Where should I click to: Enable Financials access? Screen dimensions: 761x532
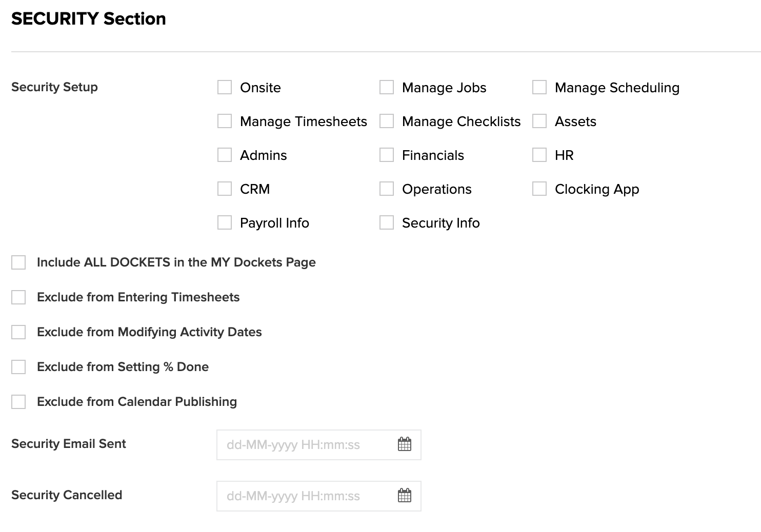tap(387, 155)
